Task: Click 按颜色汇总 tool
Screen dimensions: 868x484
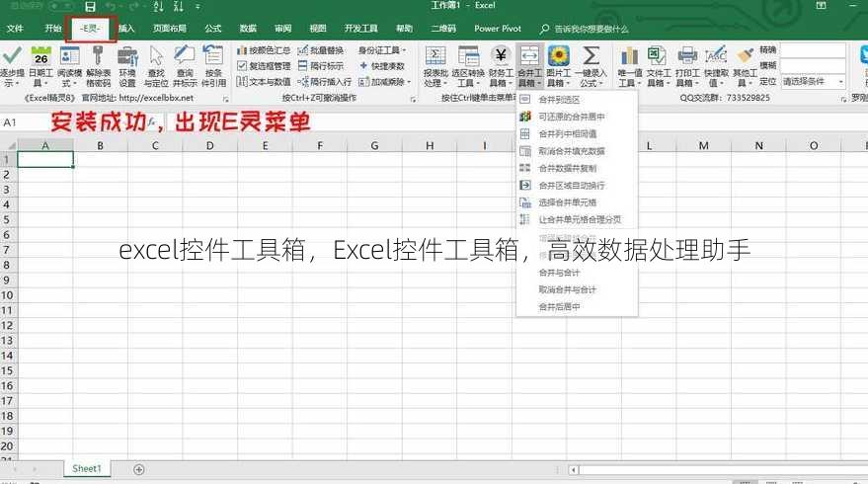Action: point(264,50)
